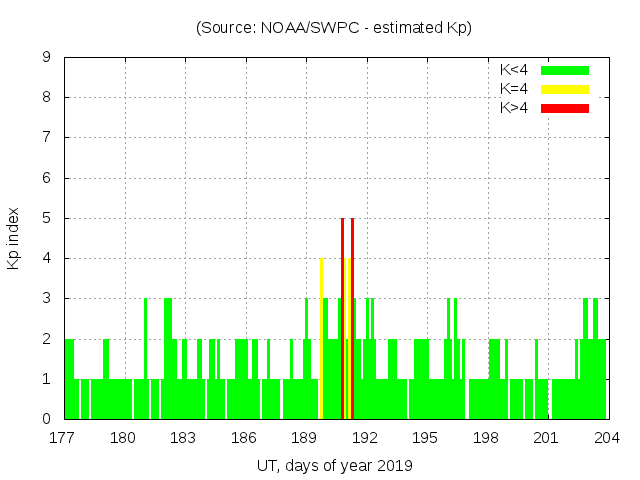The height and width of the screenshot is (480, 640).
Task: Click the x-axis tick label 192
Action: [x=365, y=438]
